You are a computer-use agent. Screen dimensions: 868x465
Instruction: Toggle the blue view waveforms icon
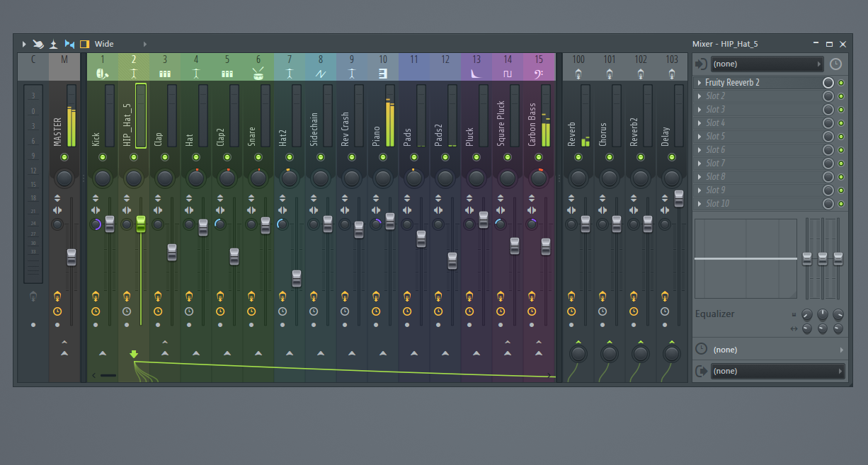(x=69, y=44)
